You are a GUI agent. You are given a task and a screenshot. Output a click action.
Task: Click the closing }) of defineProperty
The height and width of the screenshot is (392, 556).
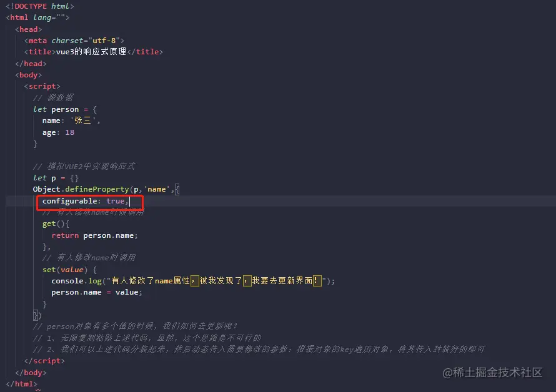pos(37,315)
